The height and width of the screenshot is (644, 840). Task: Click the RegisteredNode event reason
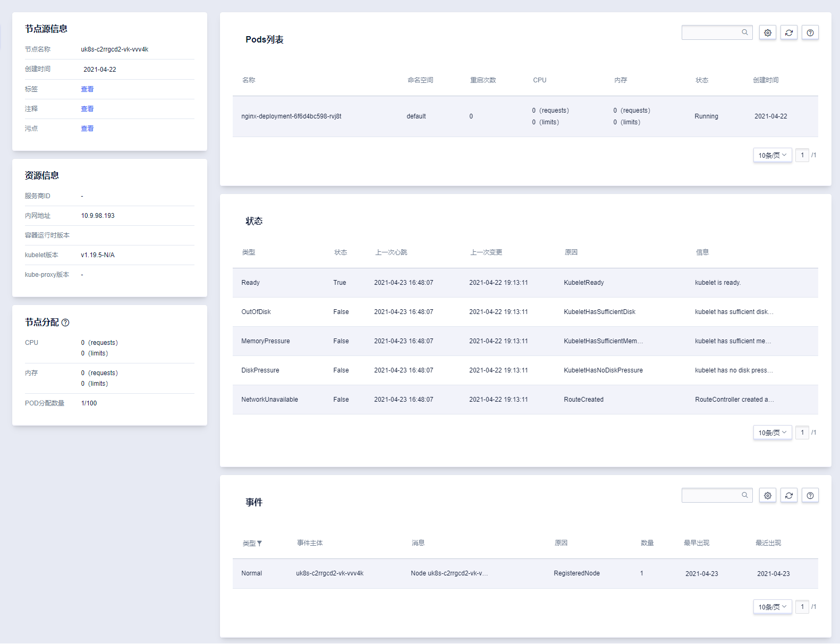pos(576,573)
